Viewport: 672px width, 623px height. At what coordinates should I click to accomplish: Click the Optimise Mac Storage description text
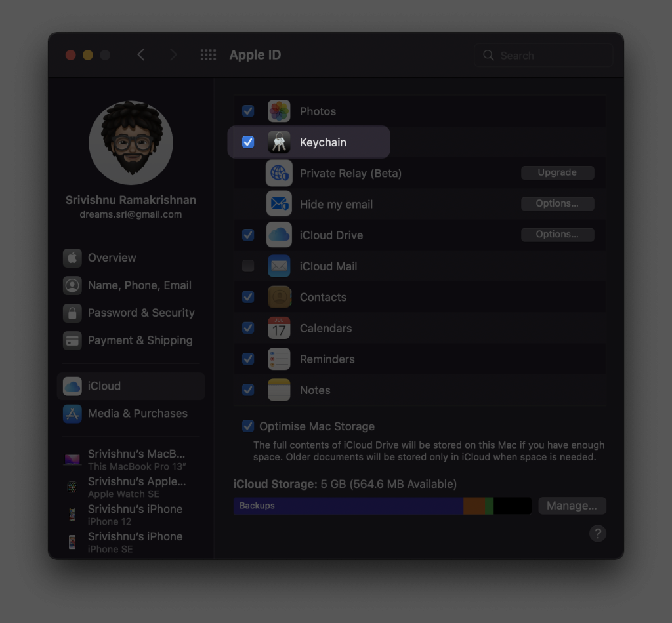pyautogui.click(x=429, y=451)
